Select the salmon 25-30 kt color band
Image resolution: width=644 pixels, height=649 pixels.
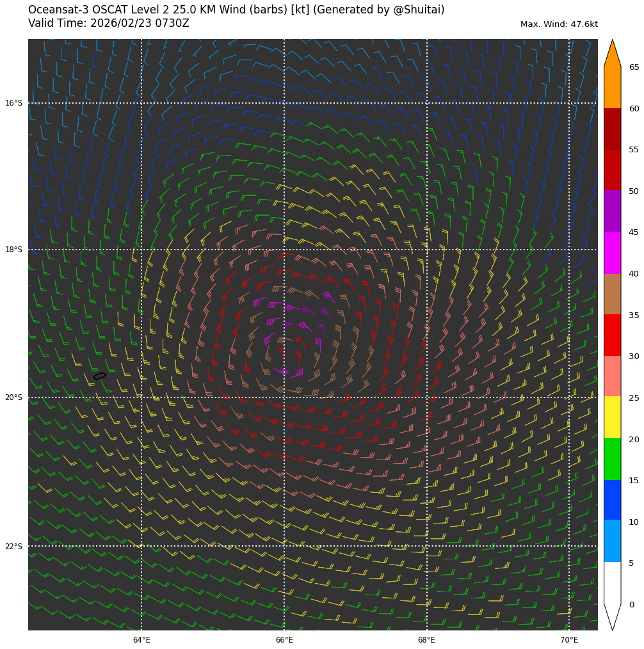coord(612,376)
